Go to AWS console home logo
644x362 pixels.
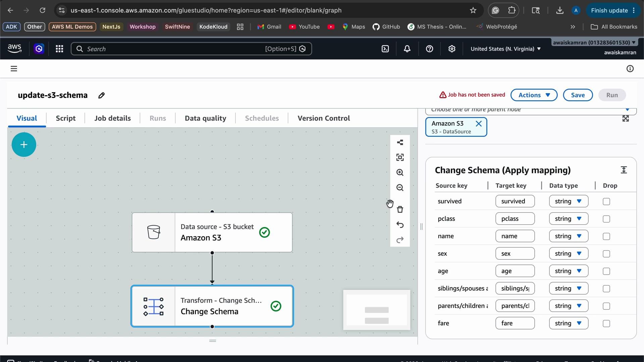(x=14, y=49)
